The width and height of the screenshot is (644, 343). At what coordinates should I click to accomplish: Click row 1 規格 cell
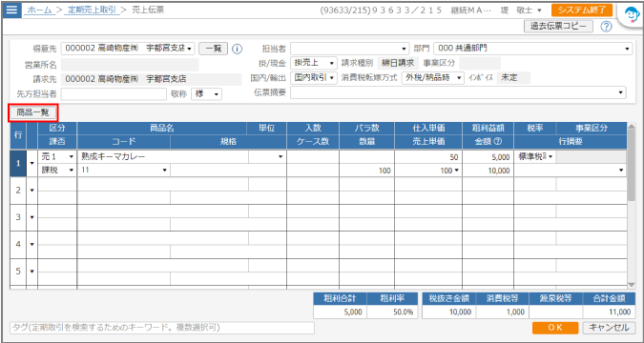[228, 171]
